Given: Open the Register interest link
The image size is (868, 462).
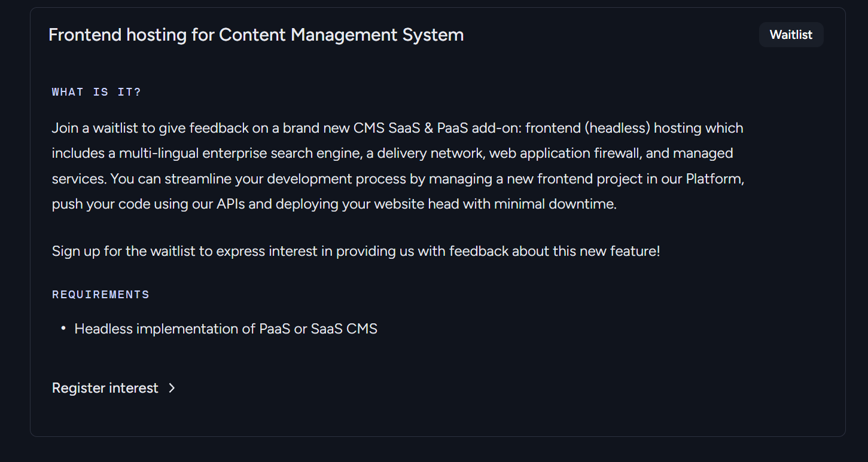Looking at the screenshot, I should (105, 388).
